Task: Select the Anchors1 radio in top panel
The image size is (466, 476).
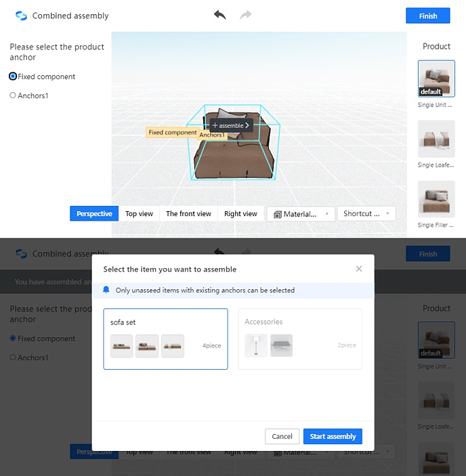Action: 13,95
